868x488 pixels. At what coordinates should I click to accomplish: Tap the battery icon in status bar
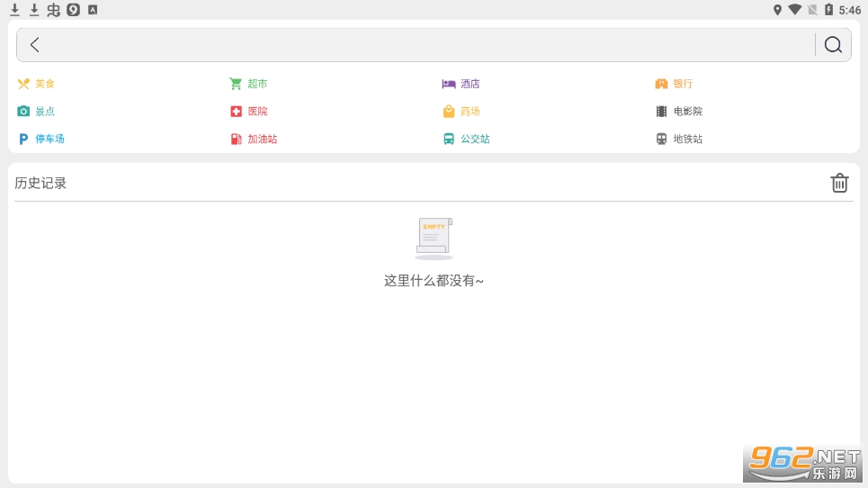click(828, 10)
